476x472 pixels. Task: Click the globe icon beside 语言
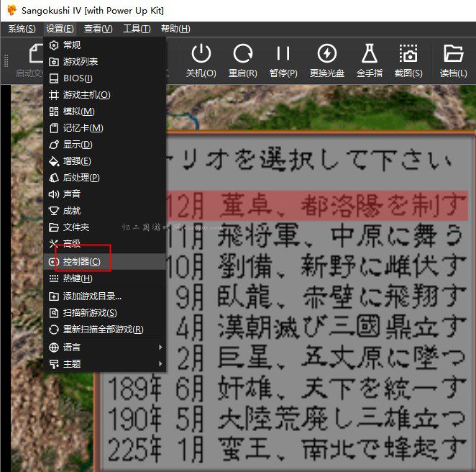click(x=54, y=348)
